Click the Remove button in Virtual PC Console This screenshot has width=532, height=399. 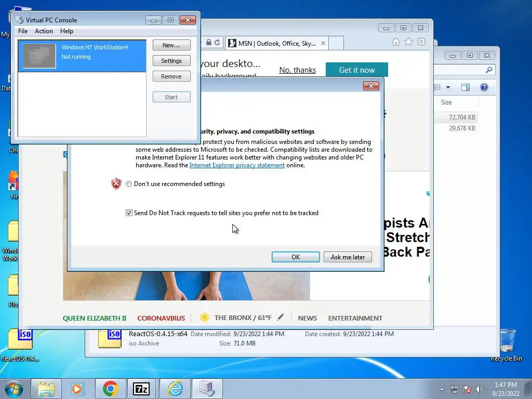[x=171, y=76]
